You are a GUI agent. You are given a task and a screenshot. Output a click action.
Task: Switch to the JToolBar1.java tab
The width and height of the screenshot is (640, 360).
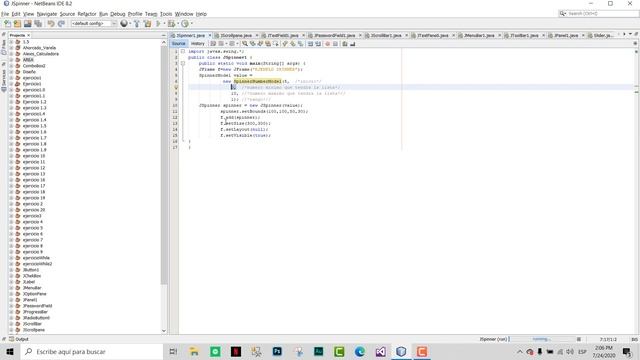pos(524,36)
